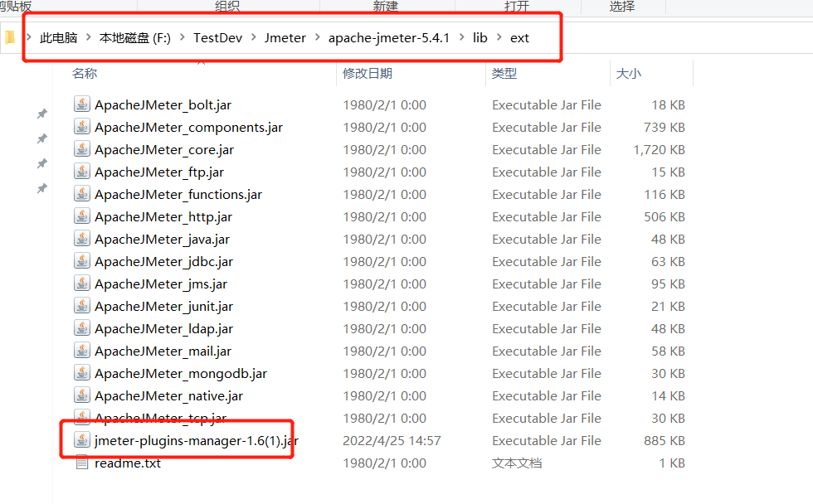This screenshot has height=504, width=813.
Task: Expand the chevron after 此电脑 in breadcrumb
Action: [x=89, y=37]
